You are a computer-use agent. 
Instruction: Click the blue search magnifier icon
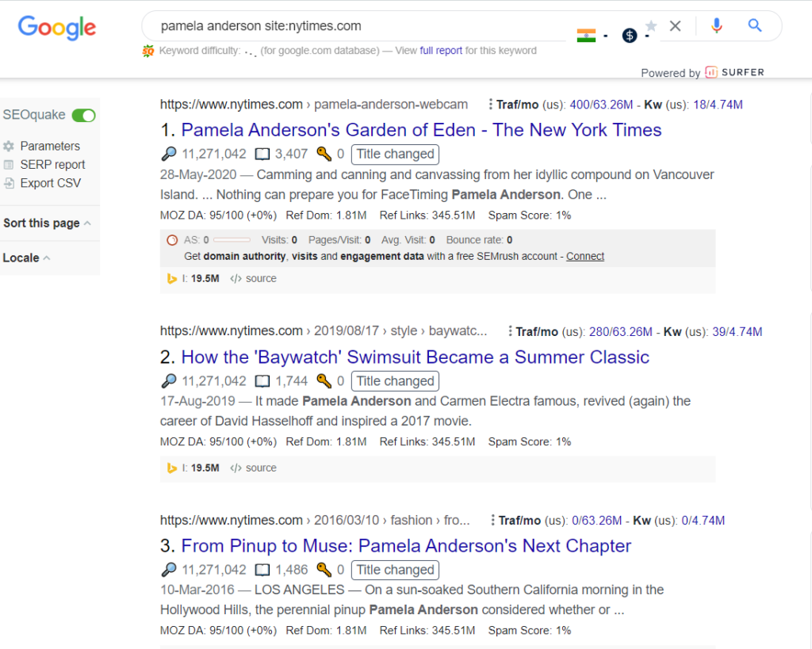pyautogui.click(x=755, y=25)
